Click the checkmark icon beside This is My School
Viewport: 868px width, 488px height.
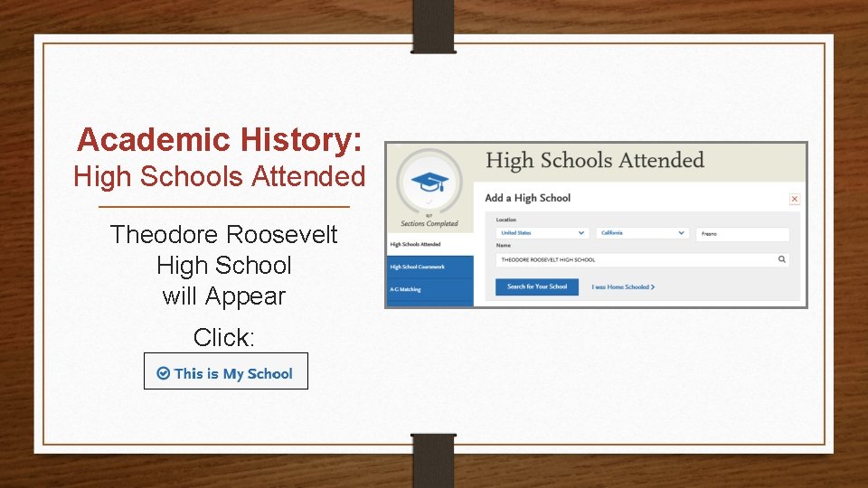(x=164, y=373)
